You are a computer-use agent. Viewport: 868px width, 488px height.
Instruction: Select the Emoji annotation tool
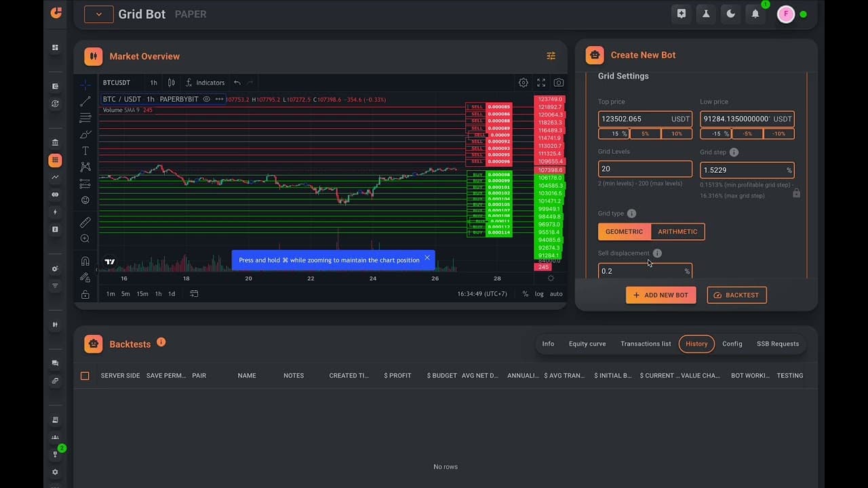pos(85,200)
